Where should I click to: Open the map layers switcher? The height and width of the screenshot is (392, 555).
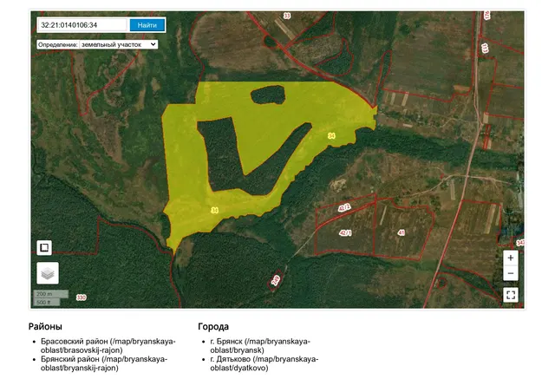(x=48, y=273)
